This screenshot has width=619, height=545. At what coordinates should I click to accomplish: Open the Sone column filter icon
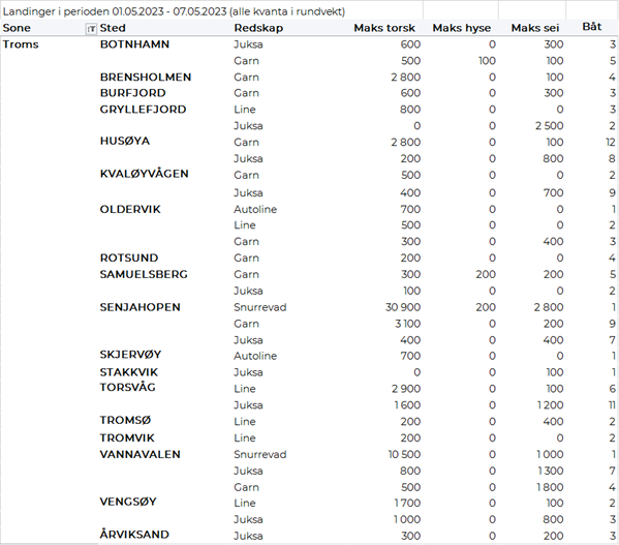(x=91, y=29)
